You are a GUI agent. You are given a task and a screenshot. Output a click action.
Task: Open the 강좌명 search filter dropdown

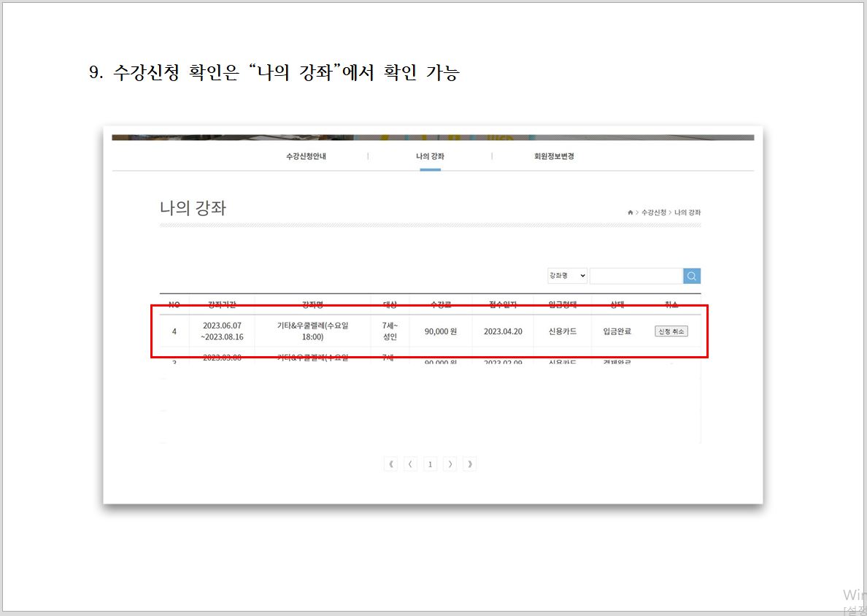point(567,275)
